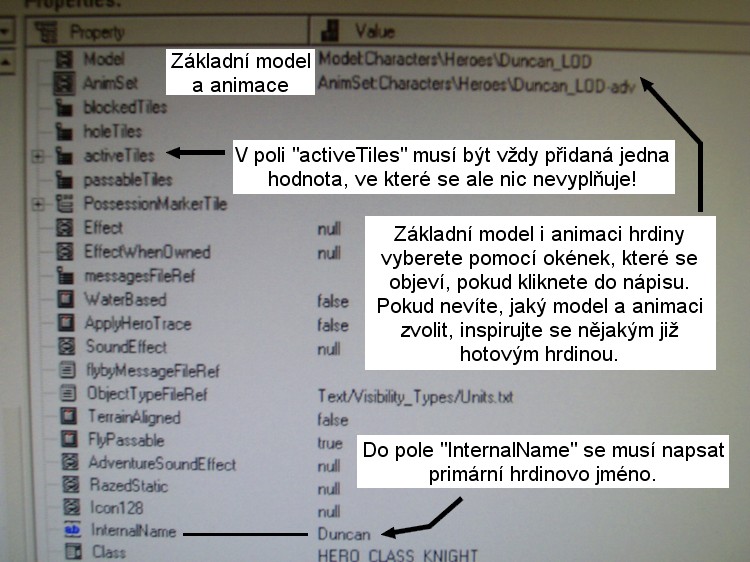Click the HERO_CLASS_KNIGHT class value

click(x=398, y=555)
